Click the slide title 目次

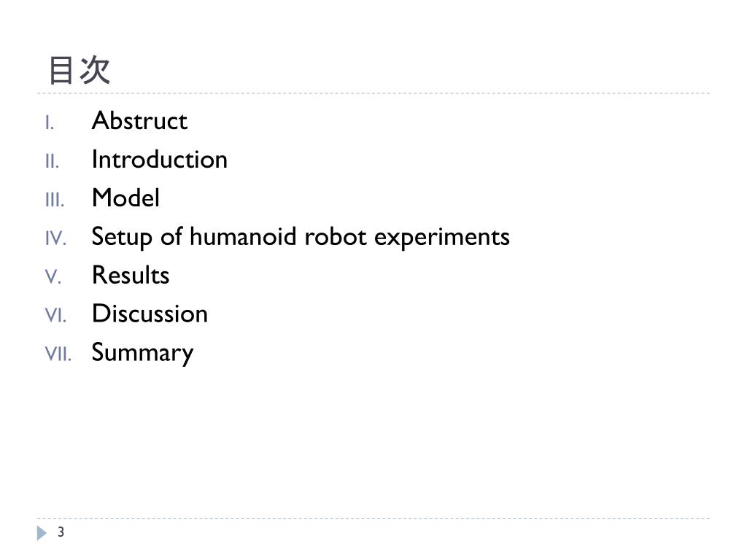click(79, 70)
